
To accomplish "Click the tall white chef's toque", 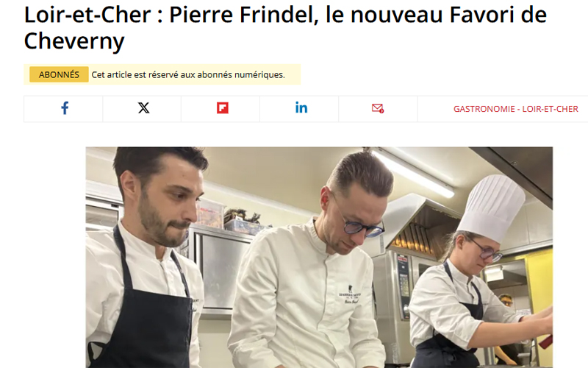I will point(492,208).
